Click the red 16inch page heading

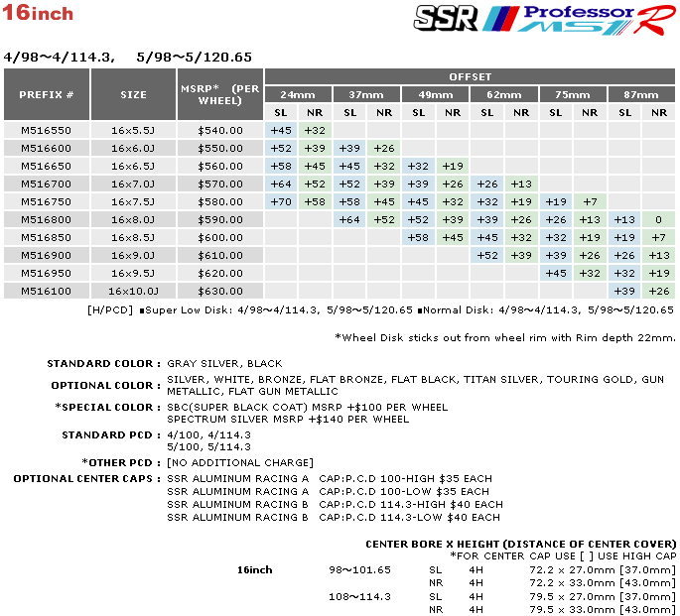[39, 15]
